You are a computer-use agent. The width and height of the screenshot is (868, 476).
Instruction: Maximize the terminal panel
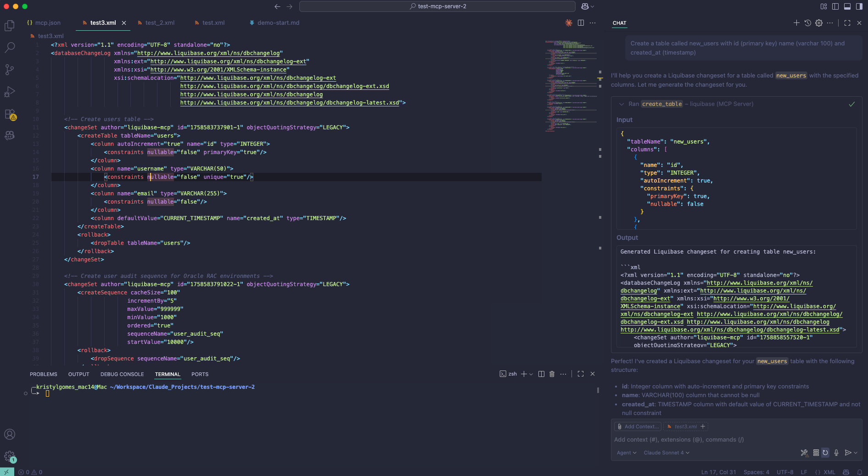click(x=581, y=374)
